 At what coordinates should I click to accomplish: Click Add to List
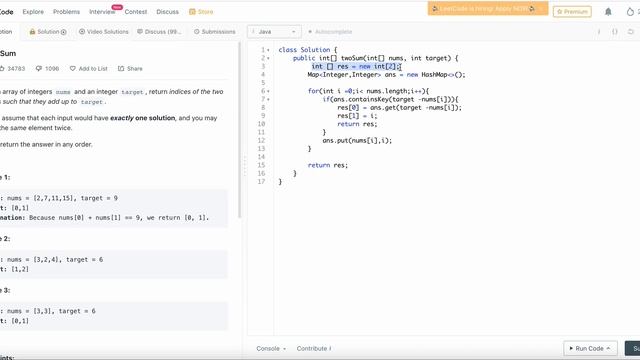(89, 69)
